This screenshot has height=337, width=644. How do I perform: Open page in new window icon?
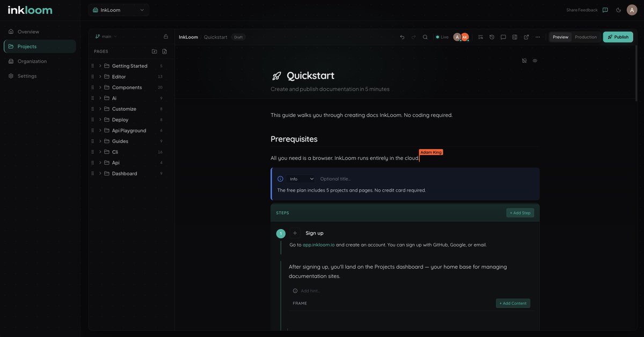tap(526, 37)
